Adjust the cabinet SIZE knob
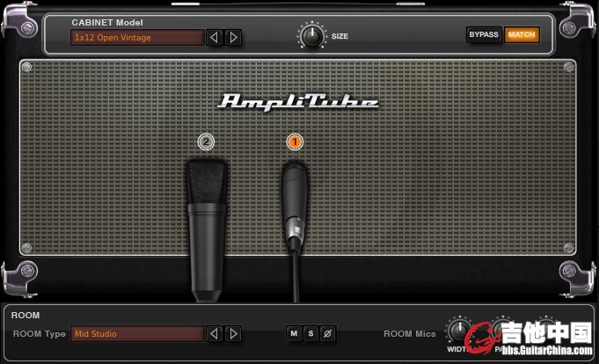Screen dimensions: 599x364 click(312, 35)
